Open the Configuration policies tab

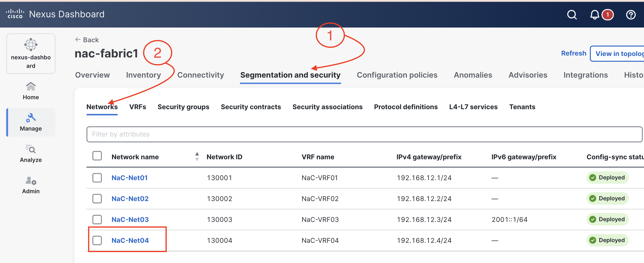(397, 75)
